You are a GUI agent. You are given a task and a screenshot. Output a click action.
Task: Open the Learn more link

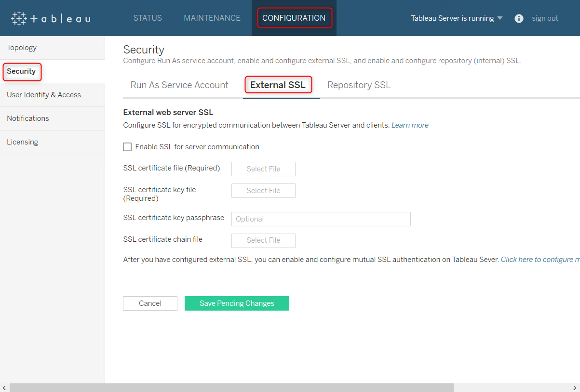point(410,125)
